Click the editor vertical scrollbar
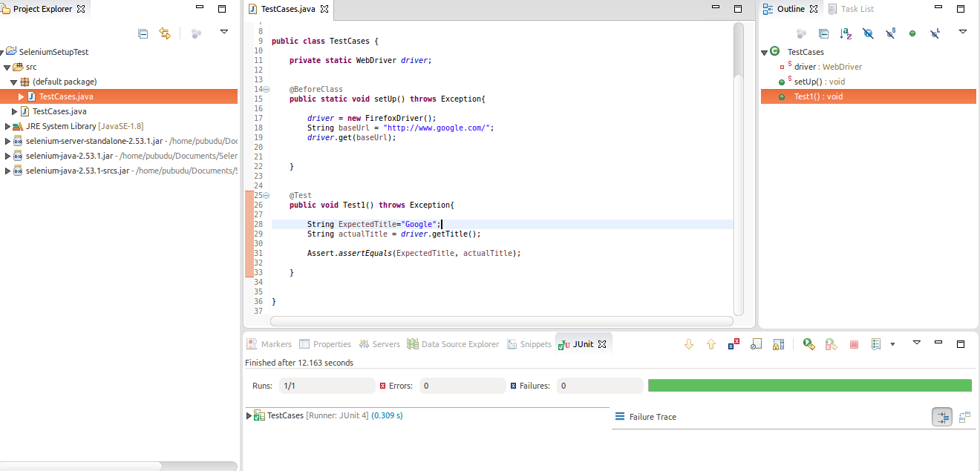The image size is (980, 471). 738,49
